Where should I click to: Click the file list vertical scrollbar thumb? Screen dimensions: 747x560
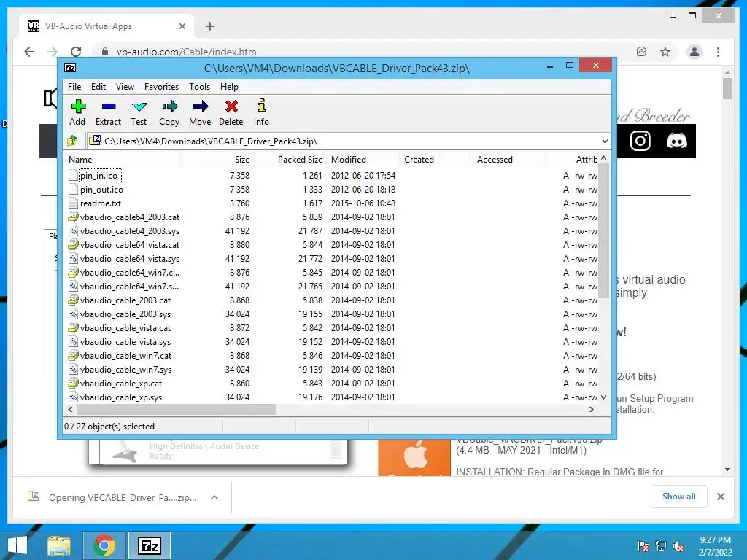click(603, 230)
